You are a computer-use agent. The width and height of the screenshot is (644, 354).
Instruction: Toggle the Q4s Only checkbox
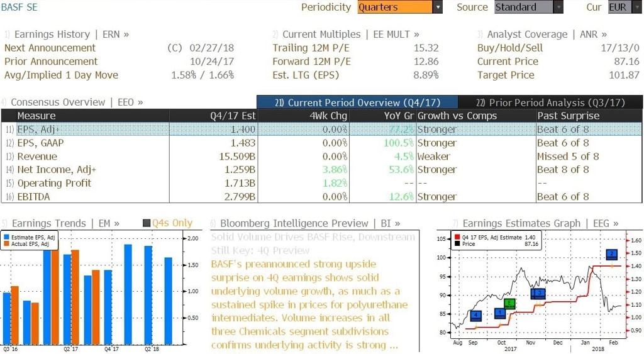click(x=146, y=223)
